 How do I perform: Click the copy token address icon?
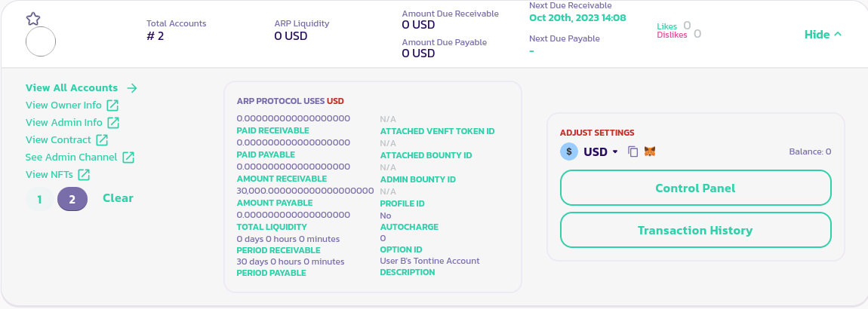pos(633,151)
